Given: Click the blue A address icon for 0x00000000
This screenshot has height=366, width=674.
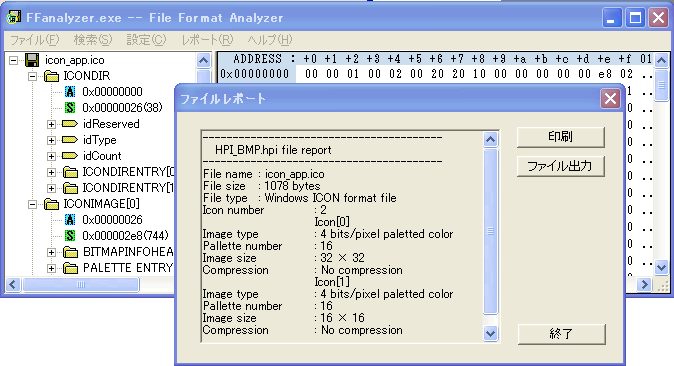Looking at the screenshot, I should coord(70,92).
